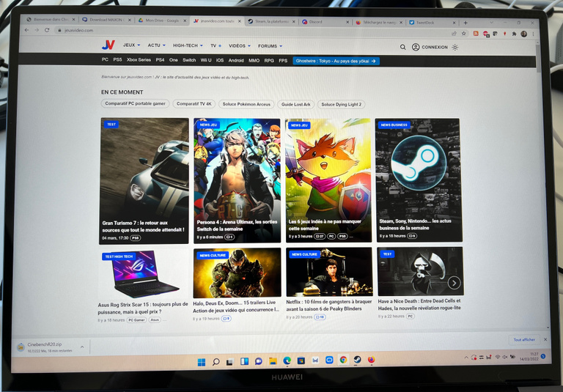Close the downloads bar with X
This screenshot has height=392, width=563.
(x=545, y=339)
